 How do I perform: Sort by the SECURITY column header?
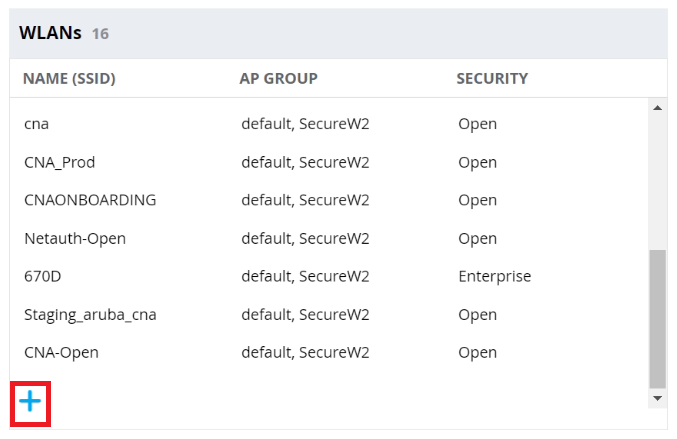(492, 78)
